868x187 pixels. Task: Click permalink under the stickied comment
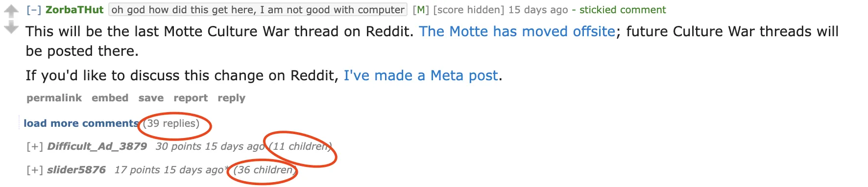pyautogui.click(x=54, y=98)
